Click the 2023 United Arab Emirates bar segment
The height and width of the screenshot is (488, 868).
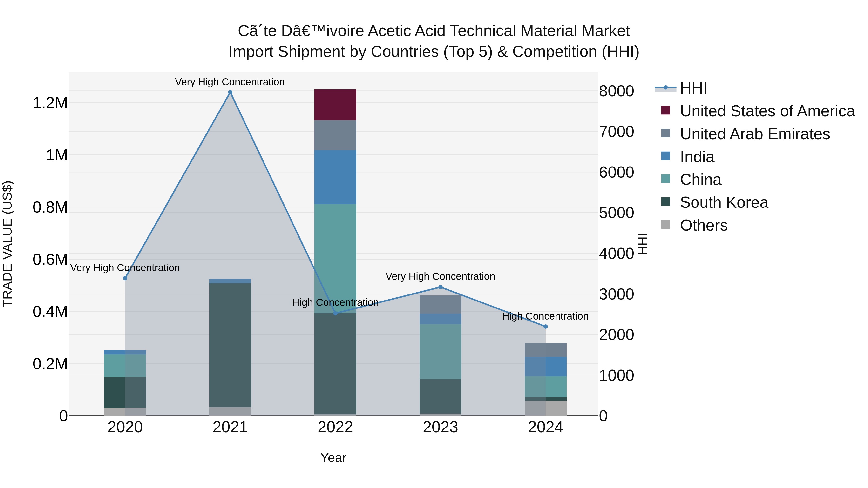point(441,304)
